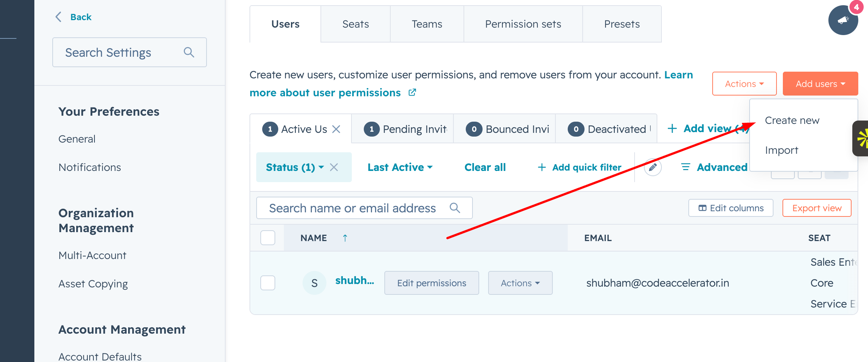
Task: Open the external link icon for user permissions
Action: coord(412,93)
